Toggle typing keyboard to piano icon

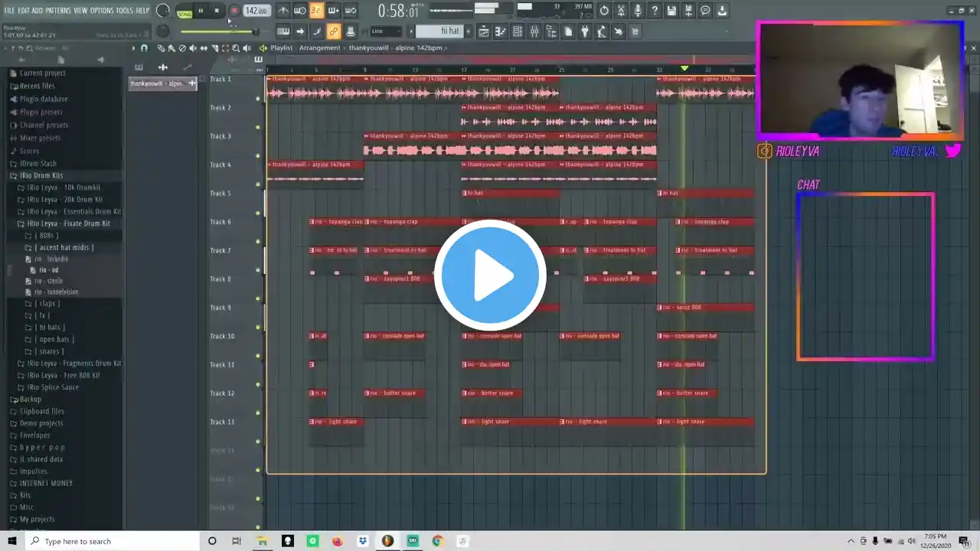coord(283,31)
